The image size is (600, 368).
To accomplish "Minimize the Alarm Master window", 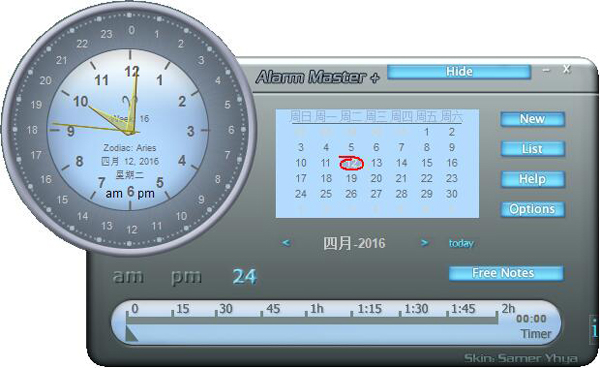I will 546,70.
